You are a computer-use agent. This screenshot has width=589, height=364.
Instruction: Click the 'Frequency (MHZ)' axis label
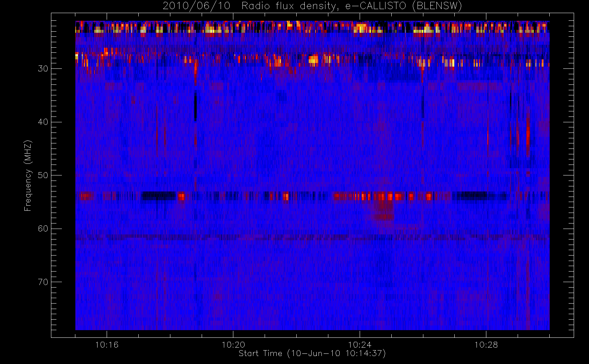pos(28,175)
